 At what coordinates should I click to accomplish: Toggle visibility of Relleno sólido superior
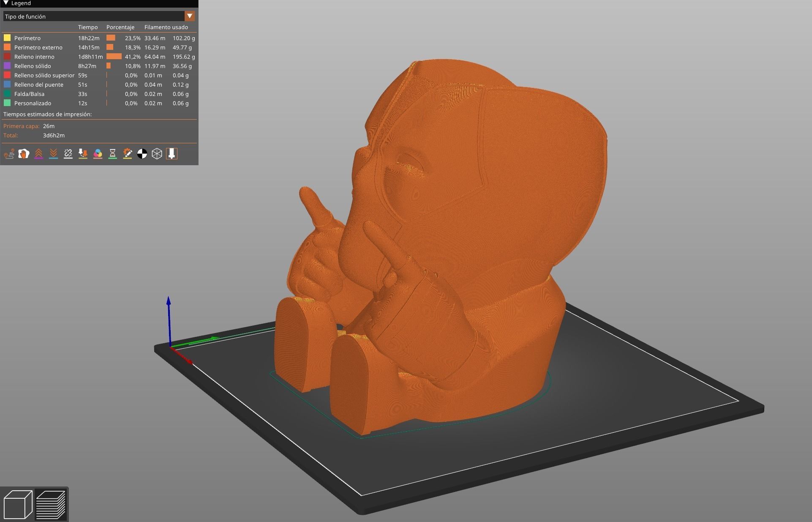click(99, 75)
